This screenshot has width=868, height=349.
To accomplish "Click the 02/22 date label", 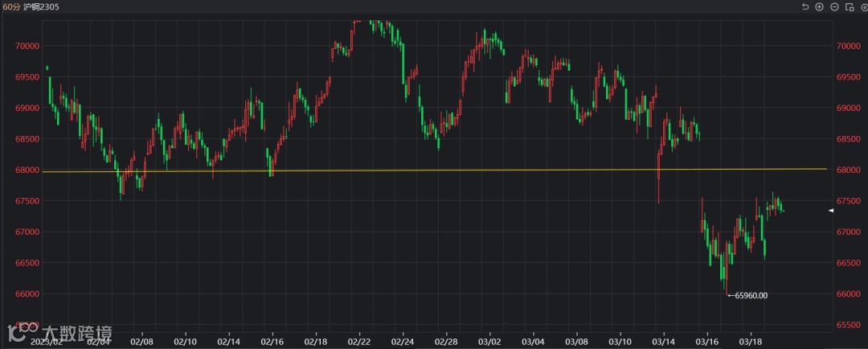I will click(359, 342).
